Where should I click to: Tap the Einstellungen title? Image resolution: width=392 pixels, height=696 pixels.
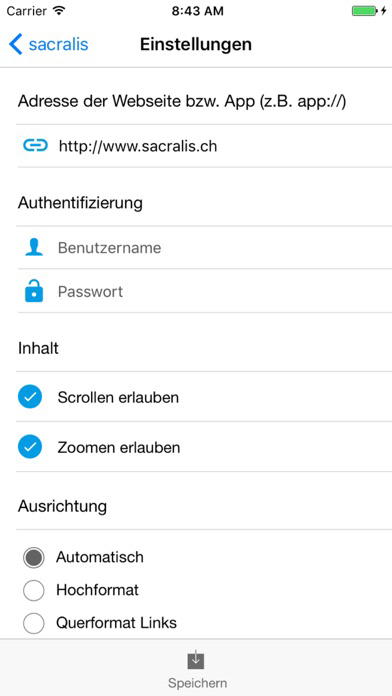tap(196, 44)
